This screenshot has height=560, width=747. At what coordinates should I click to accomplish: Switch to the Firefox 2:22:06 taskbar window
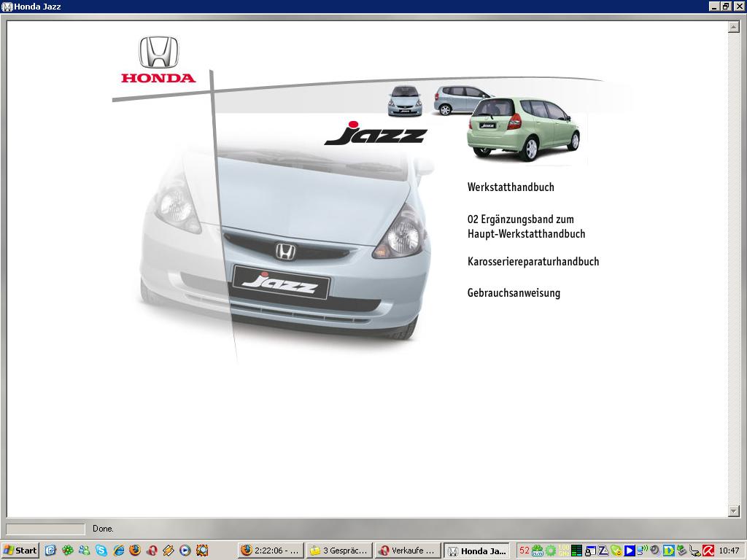(x=271, y=551)
